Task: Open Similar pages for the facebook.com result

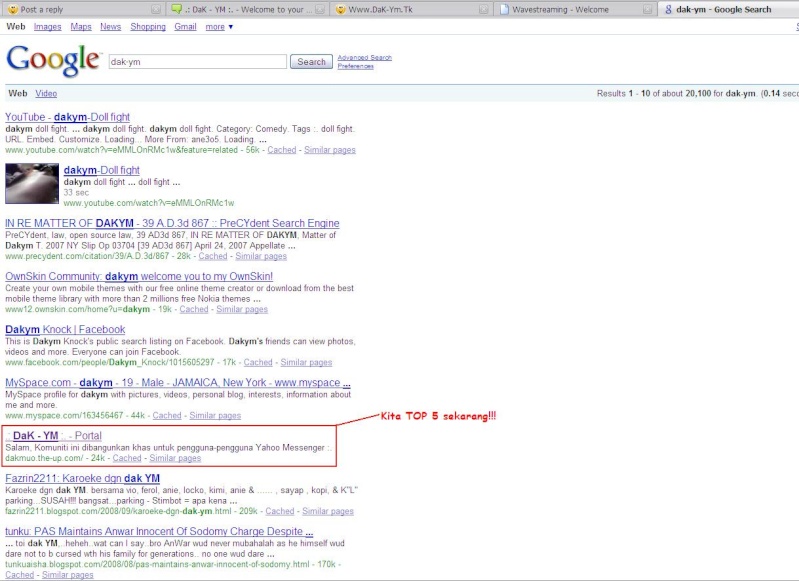Action: point(306,362)
